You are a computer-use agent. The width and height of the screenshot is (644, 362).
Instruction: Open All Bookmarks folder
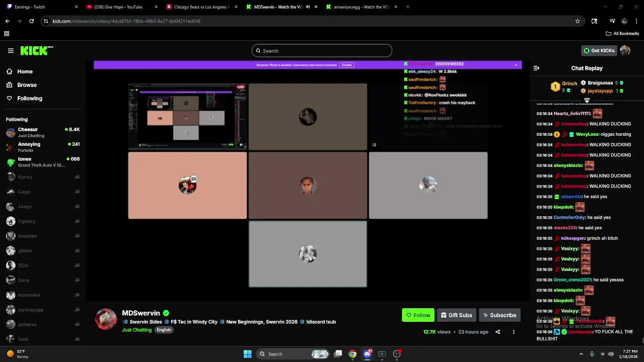pos(622,34)
